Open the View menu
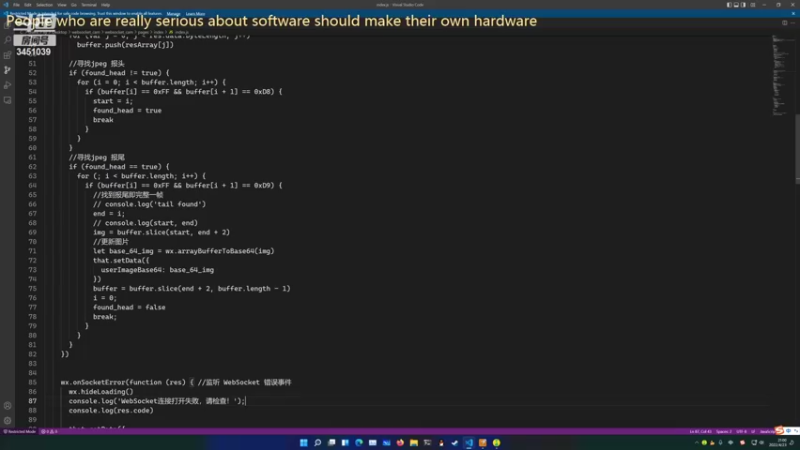 pyautogui.click(x=62, y=5)
